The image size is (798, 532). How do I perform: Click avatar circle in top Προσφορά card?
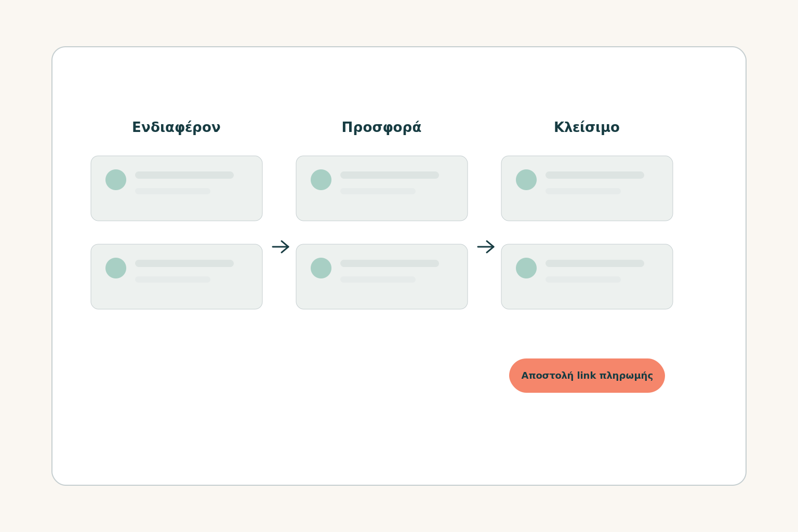pyautogui.click(x=321, y=180)
